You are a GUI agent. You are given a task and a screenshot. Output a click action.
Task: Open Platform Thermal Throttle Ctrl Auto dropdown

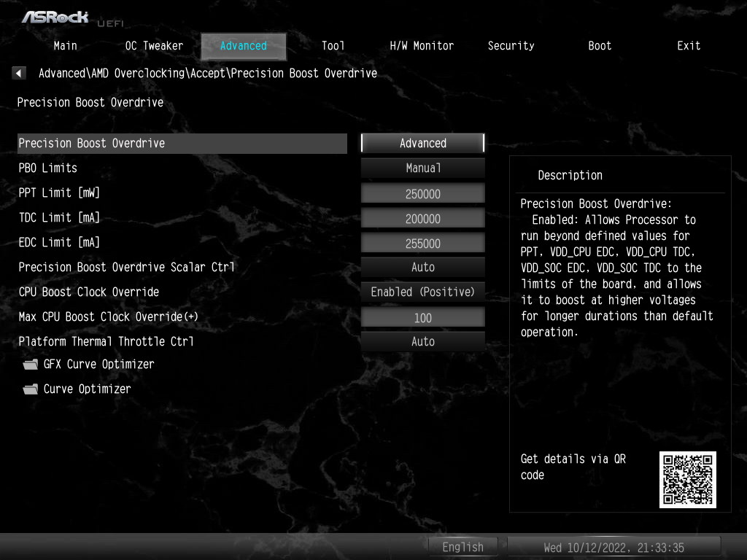422,341
